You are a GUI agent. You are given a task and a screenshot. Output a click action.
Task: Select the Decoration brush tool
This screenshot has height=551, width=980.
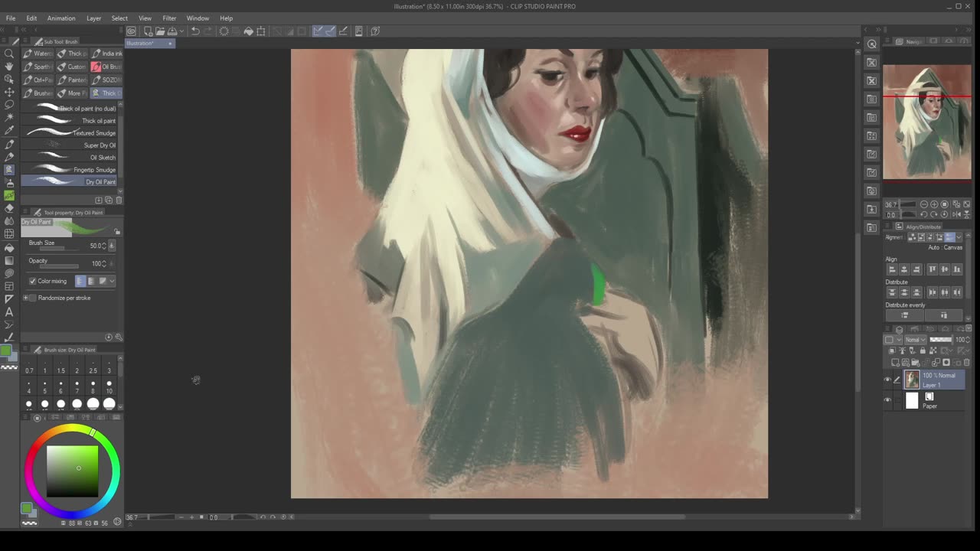coord(9,196)
